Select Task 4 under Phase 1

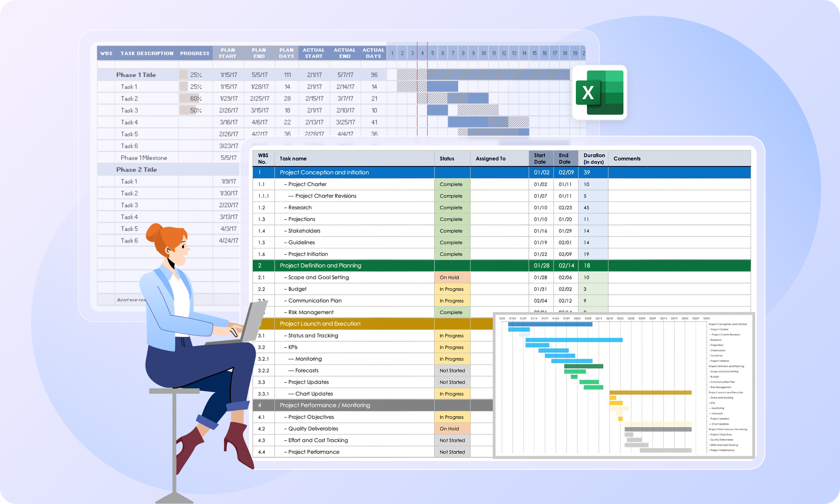[129, 123]
